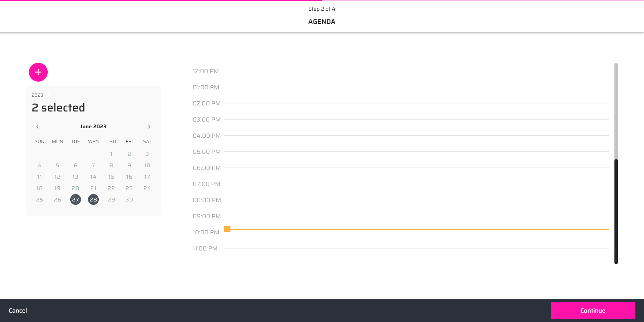
Task: Select June 15 in the calendar
Action: (111, 177)
